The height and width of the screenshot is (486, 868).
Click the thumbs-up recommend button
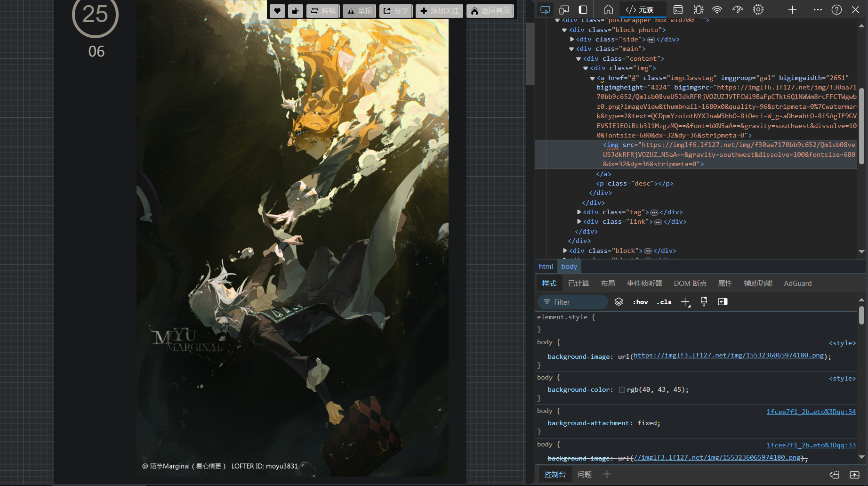point(296,11)
